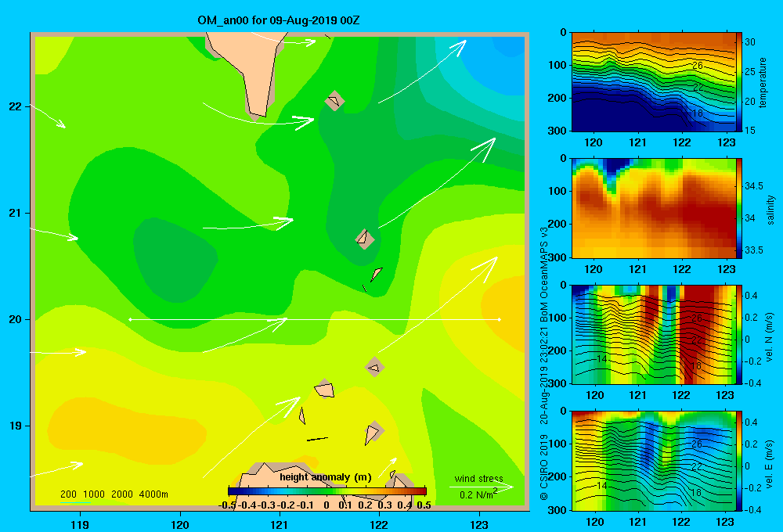Viewport: 783px width, 532px height.
Task: Click the '26' isotherm label in temperature panel
Action: pyautogui.click(x=697, y=66)
